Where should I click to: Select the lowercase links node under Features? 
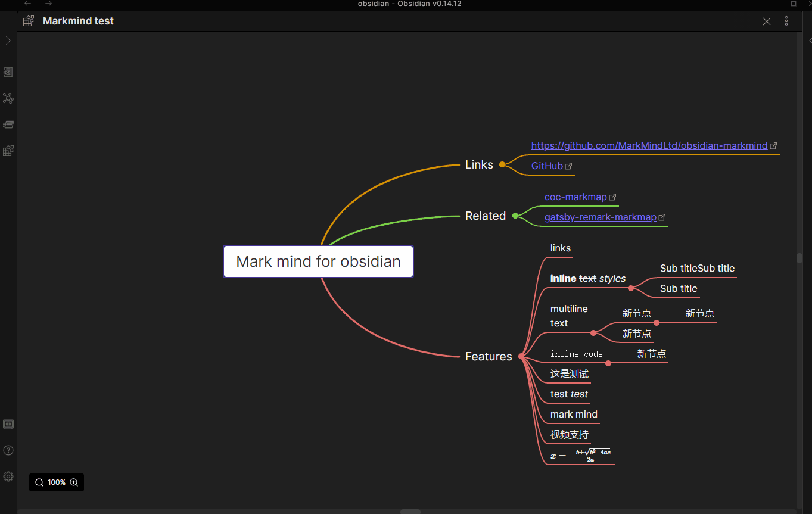[x=561, y=248]
